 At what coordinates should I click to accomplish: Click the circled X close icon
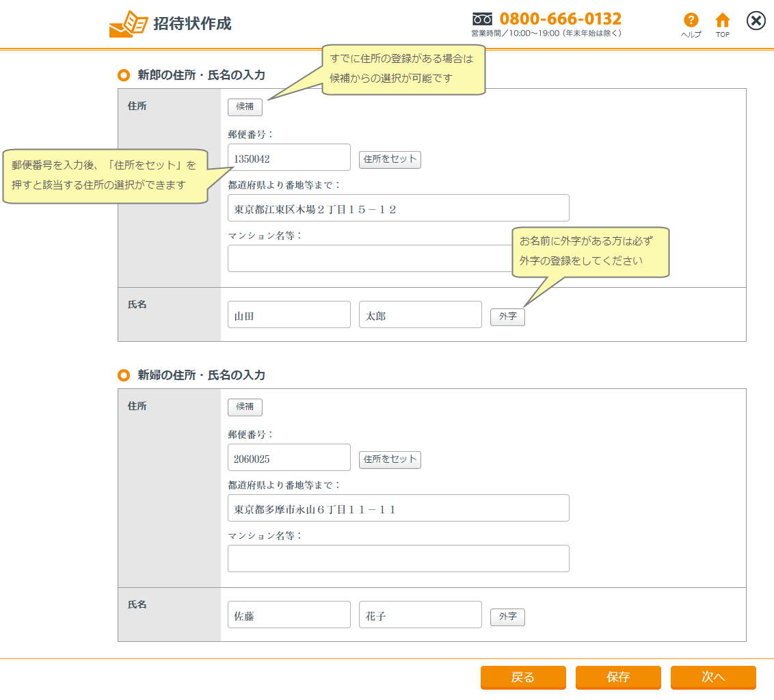coord(756,21)
